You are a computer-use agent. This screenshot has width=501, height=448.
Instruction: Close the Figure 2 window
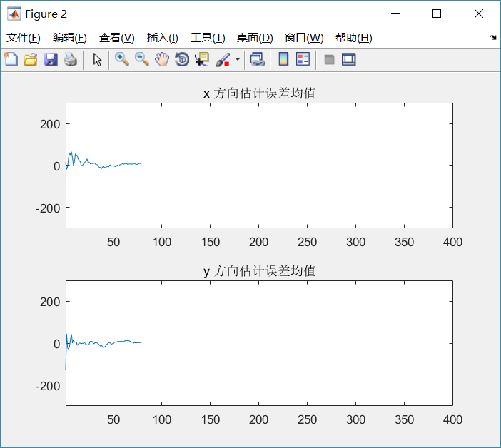[x=479, y=14]
